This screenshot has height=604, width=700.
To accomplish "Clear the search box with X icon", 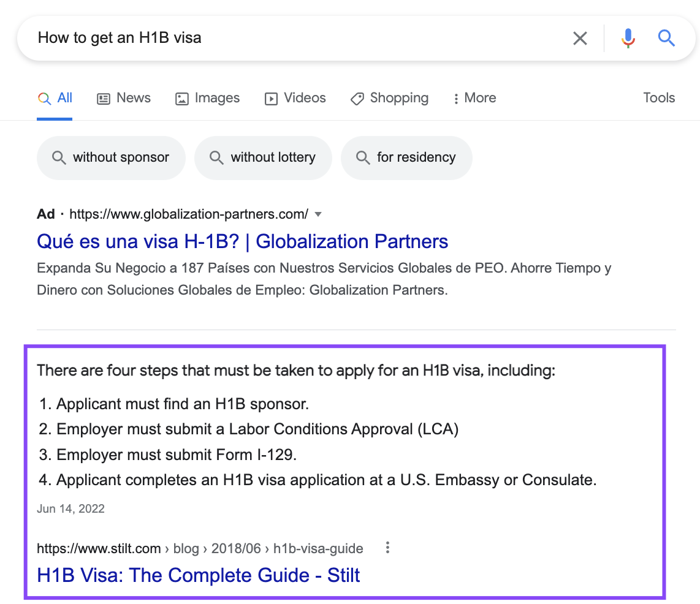I will 579,39.
